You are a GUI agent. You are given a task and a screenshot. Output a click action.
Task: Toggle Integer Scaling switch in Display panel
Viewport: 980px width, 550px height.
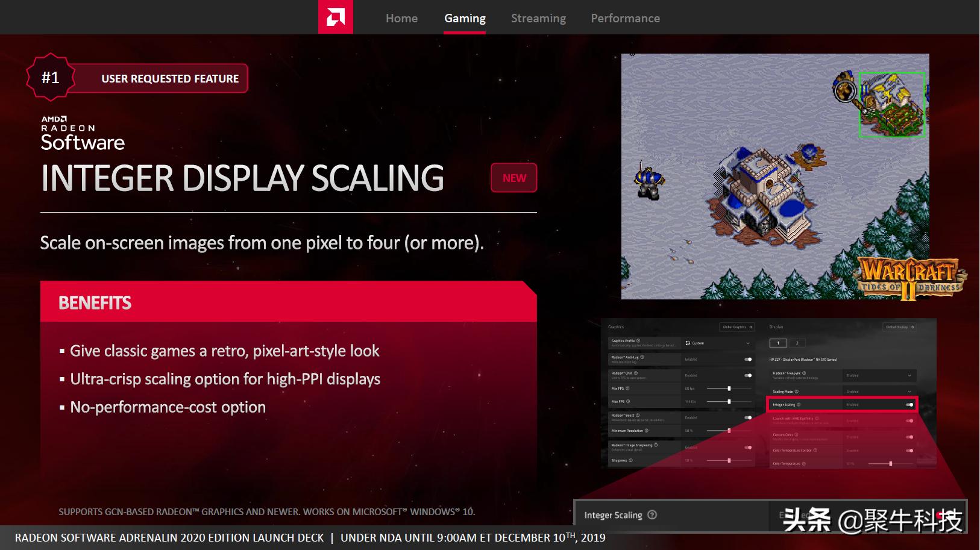909,405
